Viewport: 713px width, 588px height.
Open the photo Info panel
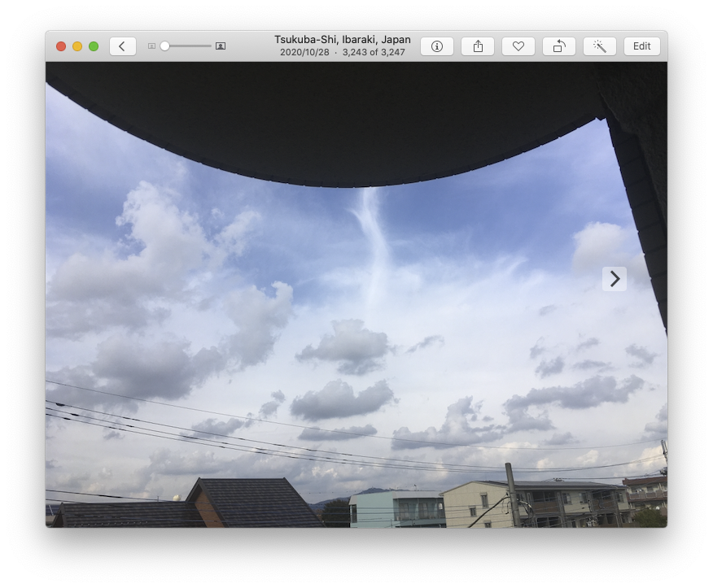click(x=437, y=46)
